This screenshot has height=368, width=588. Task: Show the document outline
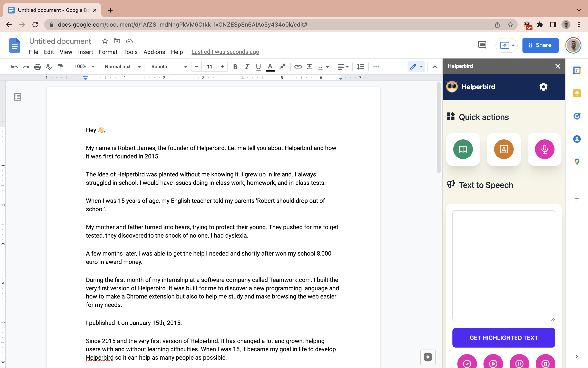tap(18, 97)
